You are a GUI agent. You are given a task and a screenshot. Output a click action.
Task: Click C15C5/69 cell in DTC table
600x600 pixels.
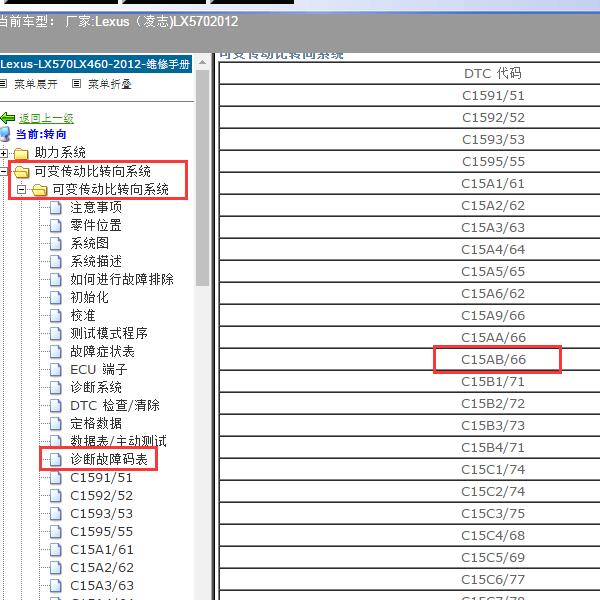493,558
